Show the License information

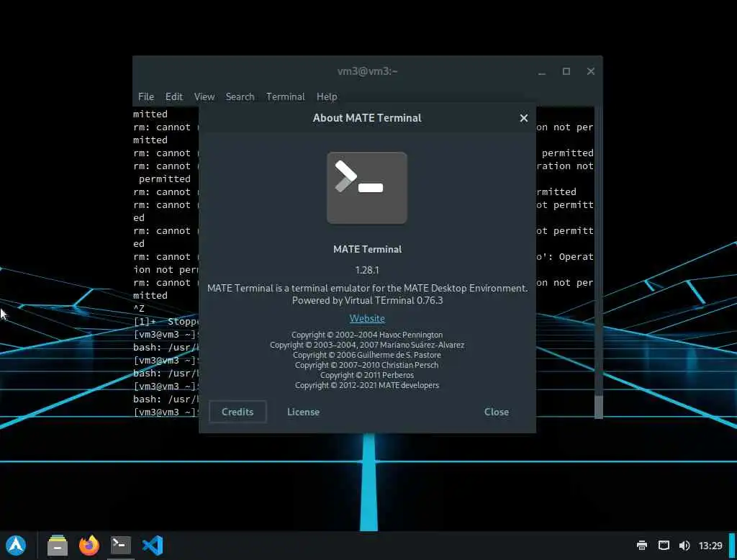303,412
